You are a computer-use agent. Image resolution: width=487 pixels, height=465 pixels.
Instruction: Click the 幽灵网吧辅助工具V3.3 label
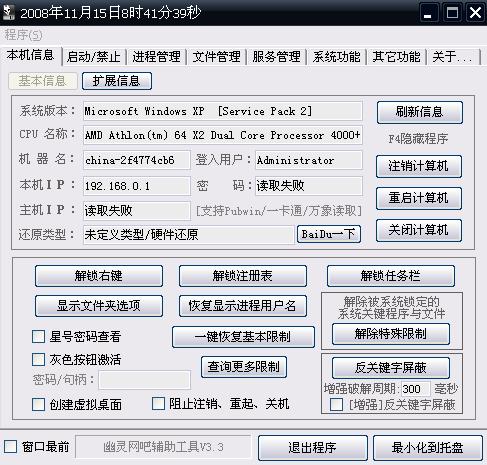[x=163, y=447]
